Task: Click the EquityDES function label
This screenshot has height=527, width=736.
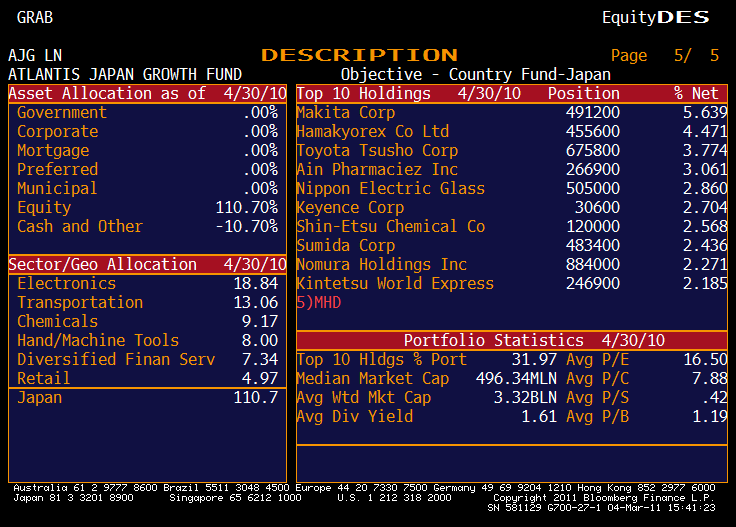Action: (655, 17)
